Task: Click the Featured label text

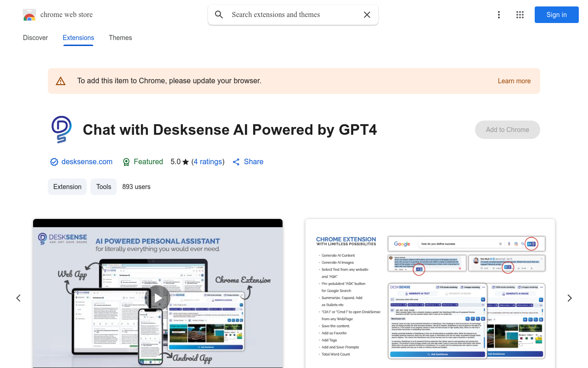Action: [x=148, y=162]
